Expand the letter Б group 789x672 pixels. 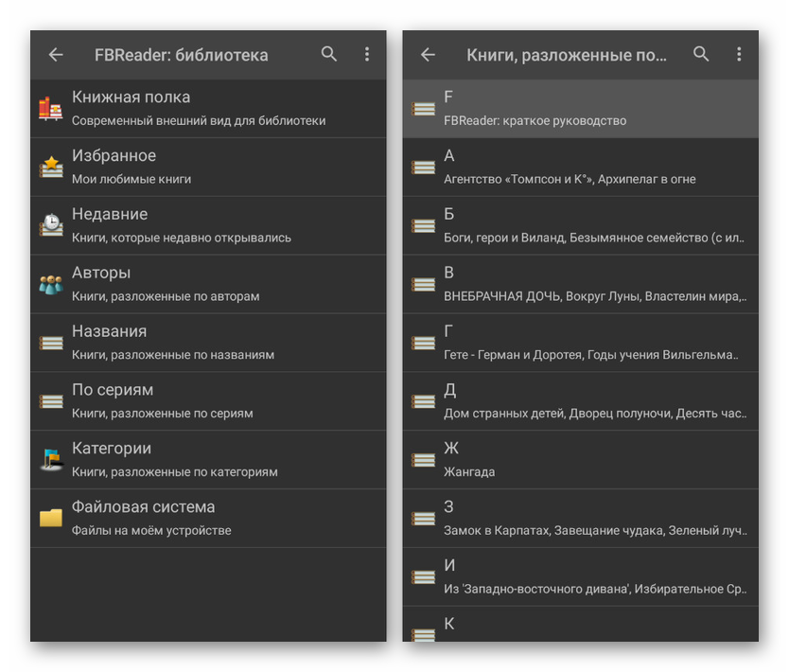point(581,225)
